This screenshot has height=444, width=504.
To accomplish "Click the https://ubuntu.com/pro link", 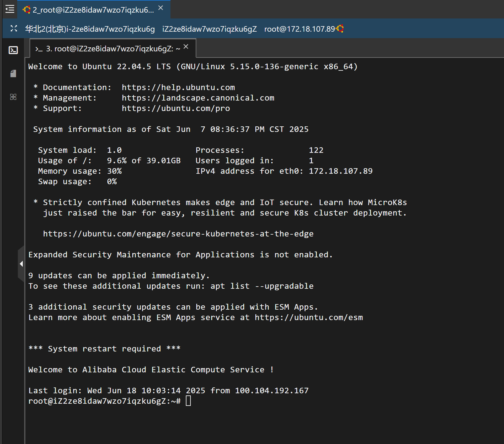I will (x=176, y=108).
